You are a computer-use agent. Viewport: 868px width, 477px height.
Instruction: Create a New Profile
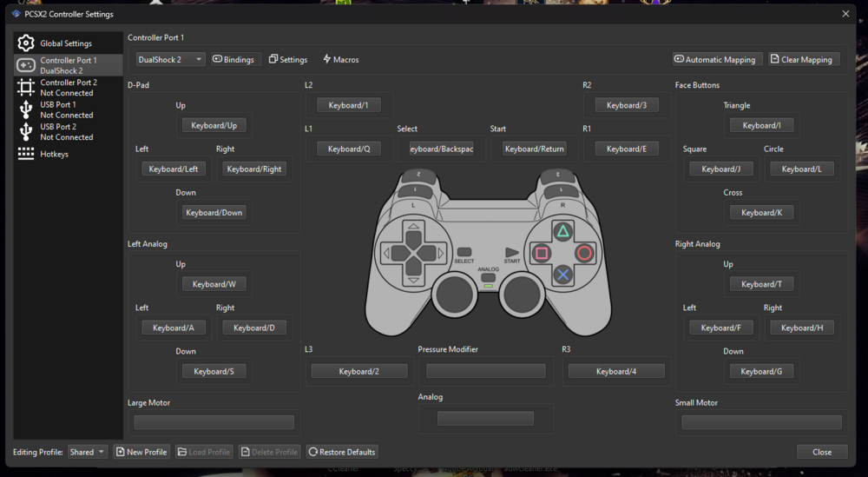[141, 452]
